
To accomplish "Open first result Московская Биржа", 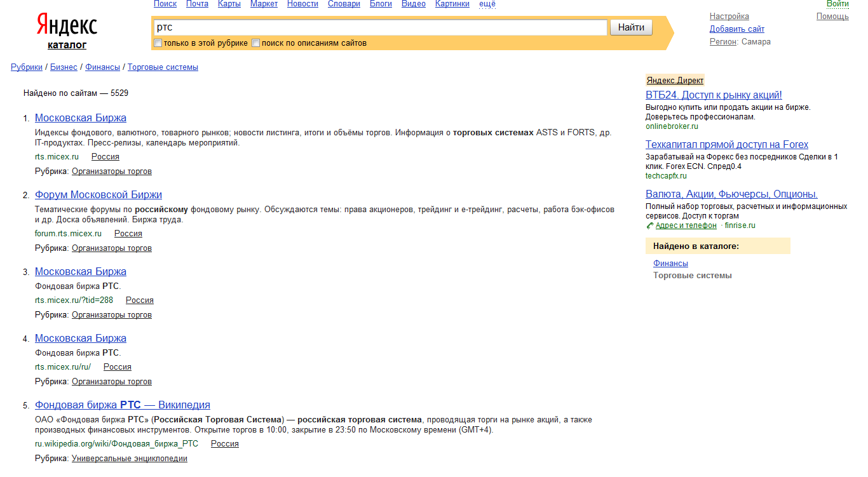I will point(81,118).
